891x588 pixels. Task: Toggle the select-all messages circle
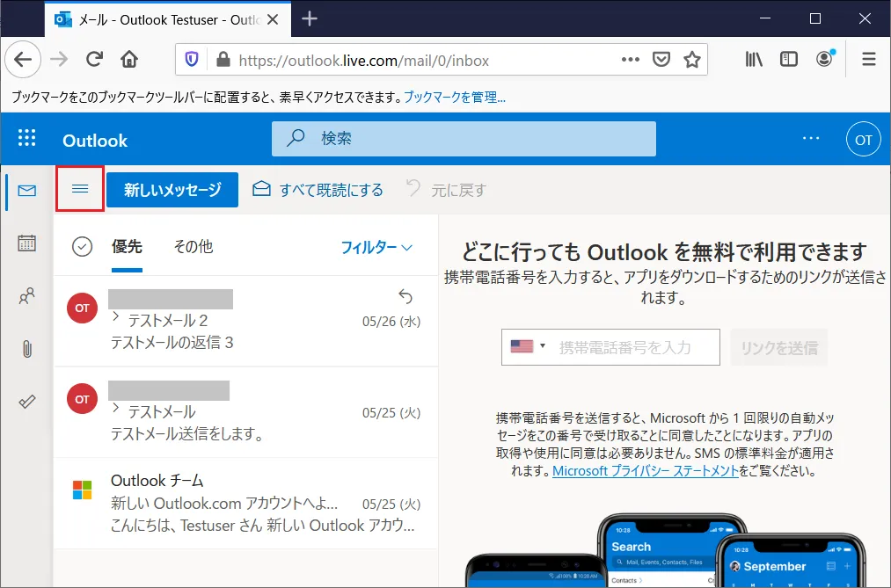pos(83,247)
